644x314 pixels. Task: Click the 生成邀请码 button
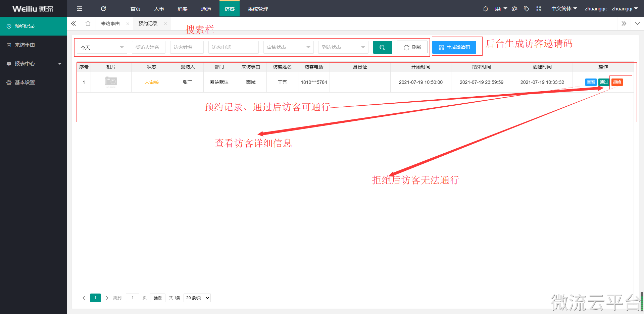454,47
